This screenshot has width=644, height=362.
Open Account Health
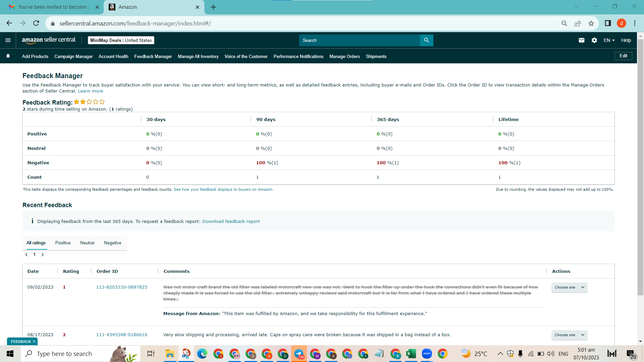[x=113, y=56]
